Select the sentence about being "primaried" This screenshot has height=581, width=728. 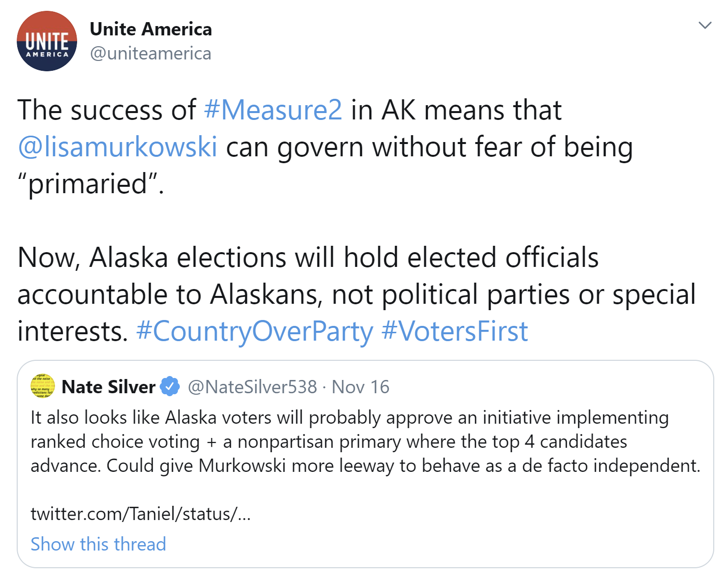click(x=325, y=146)
